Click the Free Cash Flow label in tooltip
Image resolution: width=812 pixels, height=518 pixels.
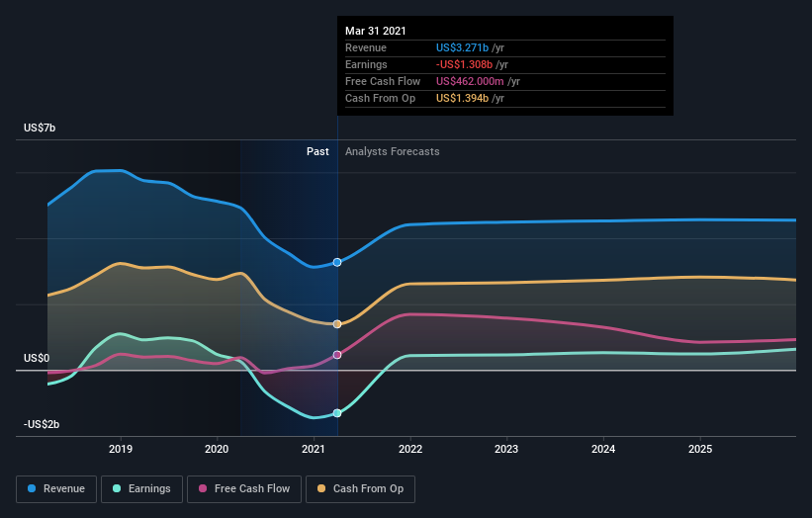pos(383,81)
